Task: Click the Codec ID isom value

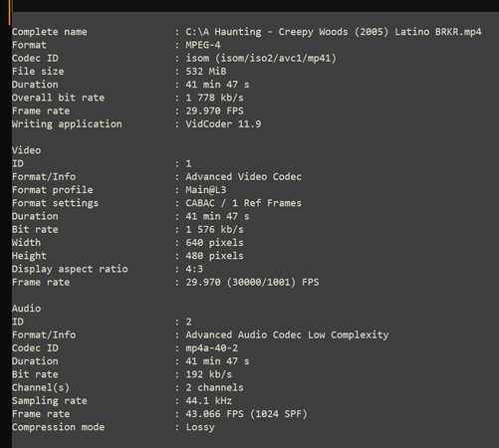Action: [261, 58]
